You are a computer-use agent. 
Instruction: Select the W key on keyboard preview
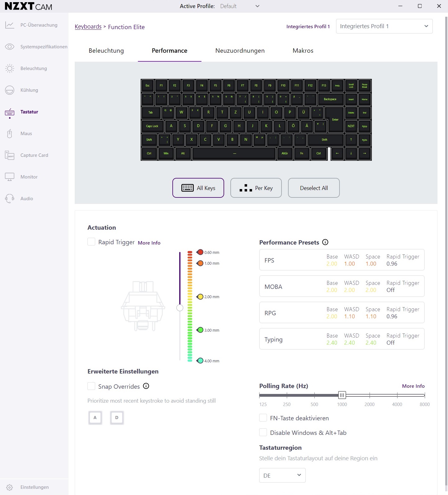[181, 112]
